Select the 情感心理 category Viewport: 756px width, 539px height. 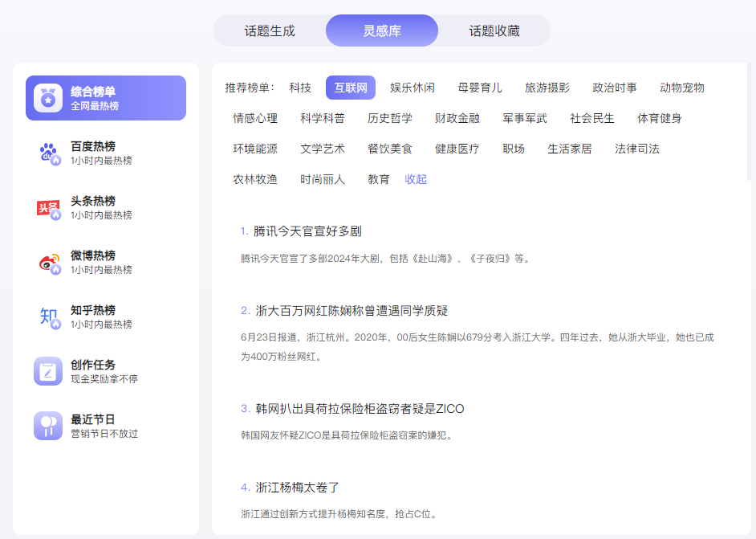click(255, 118)
